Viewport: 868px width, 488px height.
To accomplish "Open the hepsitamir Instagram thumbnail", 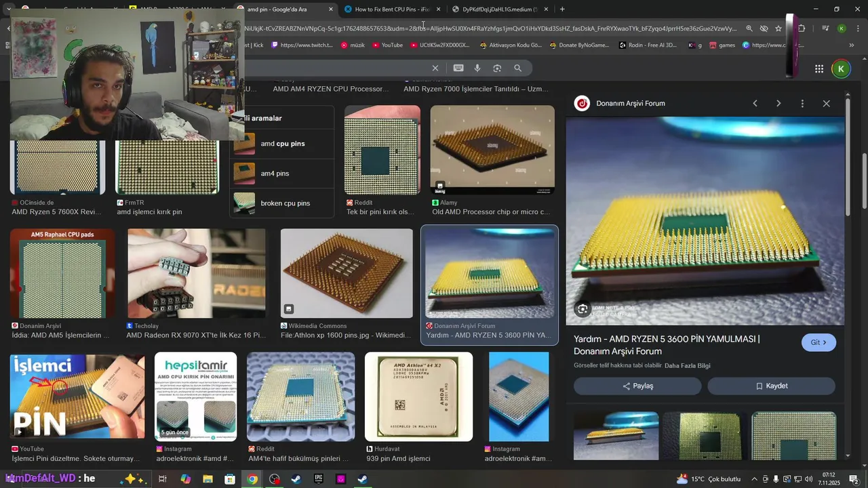I will [x=196, y=397].
